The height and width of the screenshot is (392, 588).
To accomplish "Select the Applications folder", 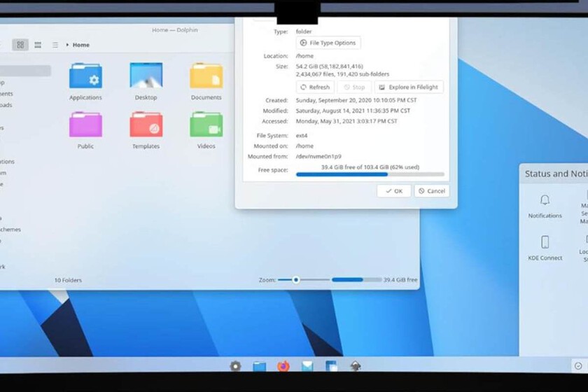I will [85, 76].
